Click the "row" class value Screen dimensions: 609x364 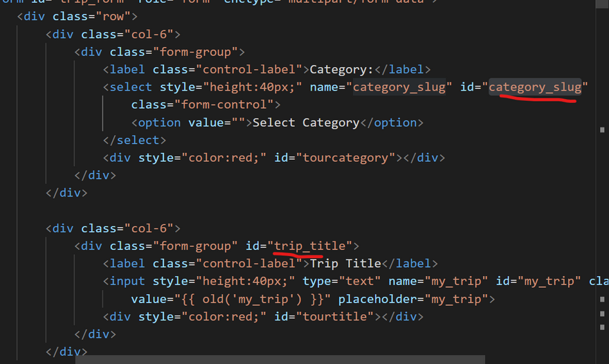click(x=122, y=16)
